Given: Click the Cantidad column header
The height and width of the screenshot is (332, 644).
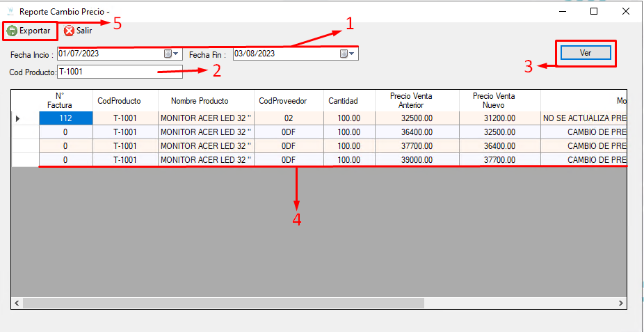Looking at the screenshot, I should point(349,101).
